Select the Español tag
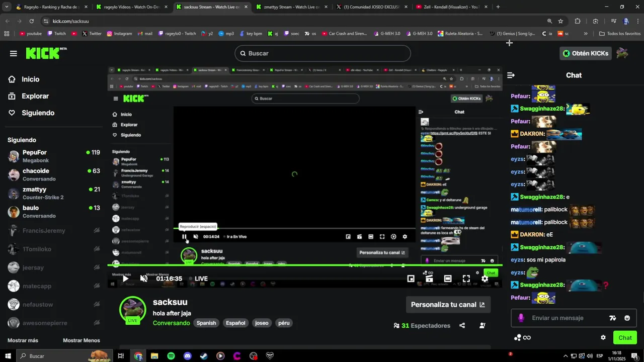 point(235,323)
